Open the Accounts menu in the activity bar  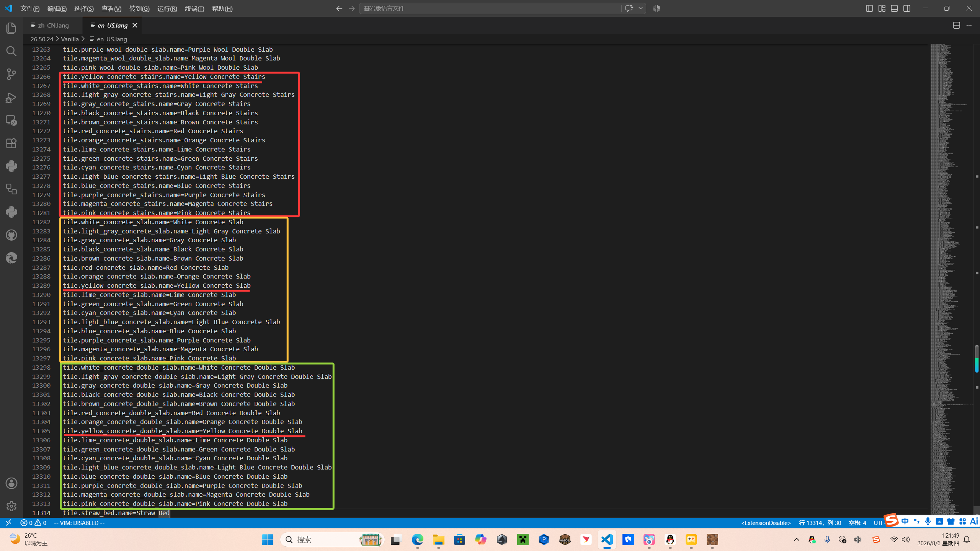click(11, 483)
